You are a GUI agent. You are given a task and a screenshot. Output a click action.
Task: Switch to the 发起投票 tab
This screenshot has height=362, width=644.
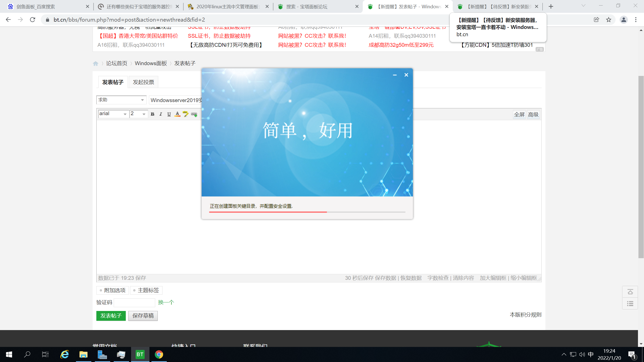click(x=143, y=82)
